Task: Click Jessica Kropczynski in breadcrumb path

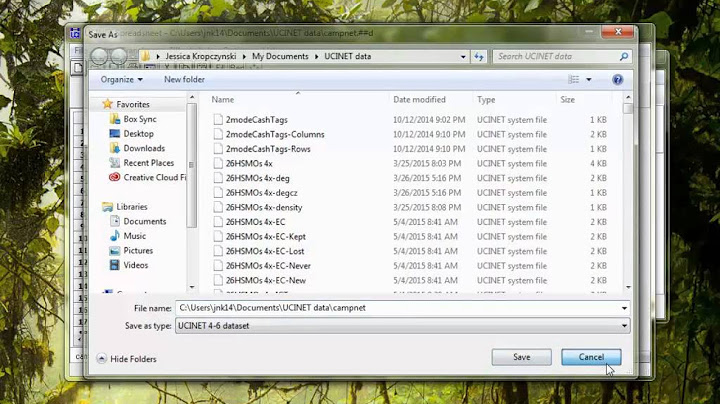Action: click(201, 56)
